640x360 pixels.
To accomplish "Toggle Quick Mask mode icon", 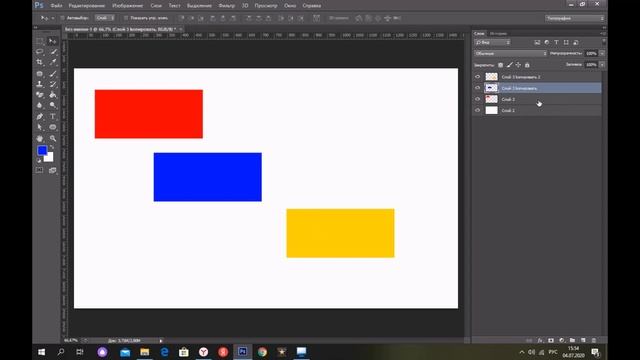I will pos(40,170).
